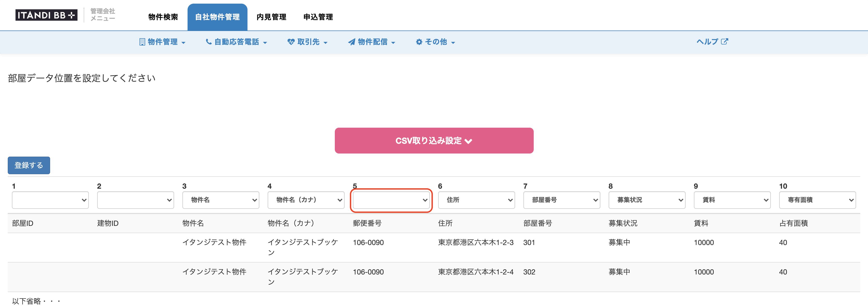Image resolution: width=868 pixels, height=306 pixels.
Task: Open the 専有面積 column dropdown
Action: [x=817, y=200]
